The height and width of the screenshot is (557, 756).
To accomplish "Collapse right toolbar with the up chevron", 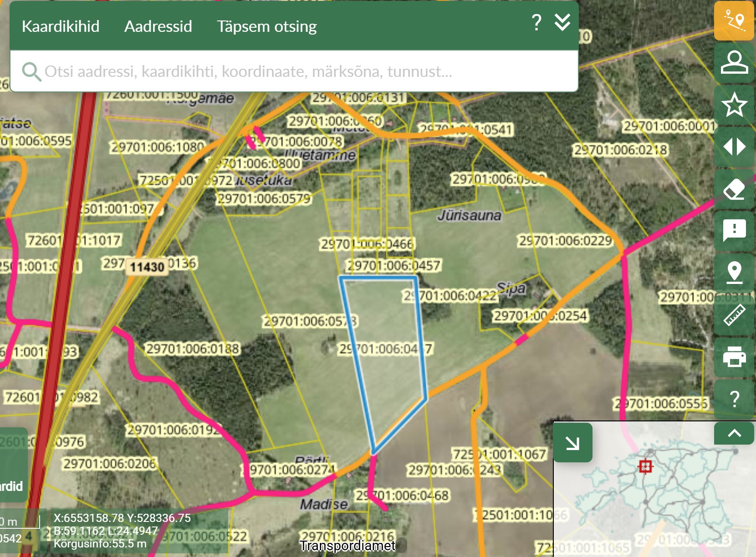I will [734, 433].
